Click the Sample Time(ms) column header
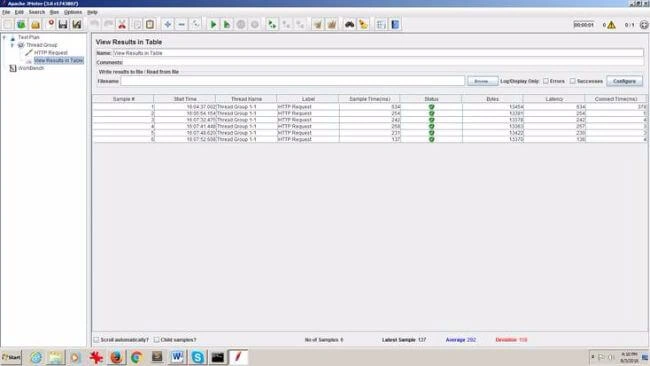The height and width of the screenshot is (366, 650). (x=370, y=99)
